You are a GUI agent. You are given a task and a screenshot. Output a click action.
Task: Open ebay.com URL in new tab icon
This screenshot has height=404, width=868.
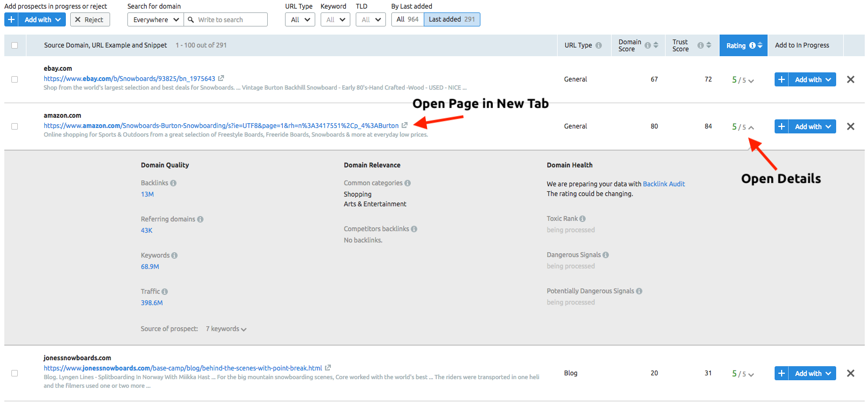(221, 78)
